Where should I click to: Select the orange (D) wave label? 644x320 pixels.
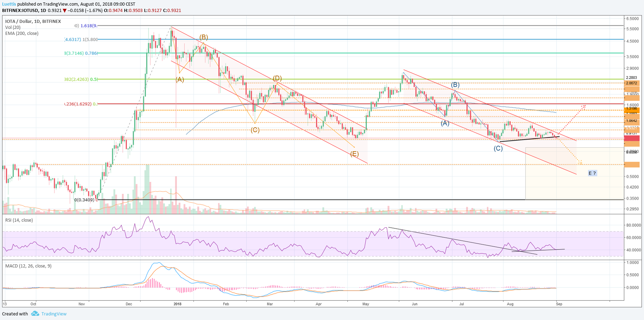click(x=277, y=78)
